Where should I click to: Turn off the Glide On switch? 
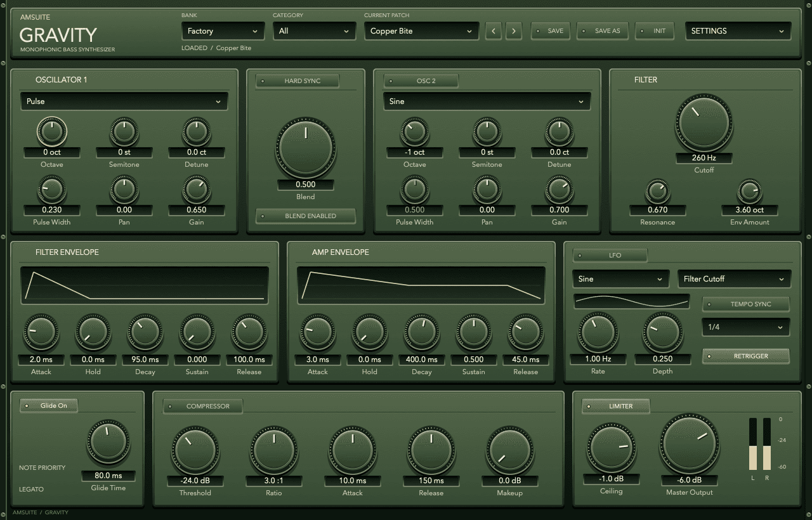click(x=49, y=406)
